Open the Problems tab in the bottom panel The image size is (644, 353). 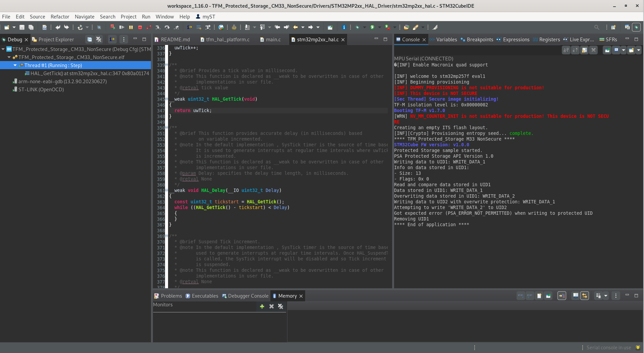coord(168,296)
